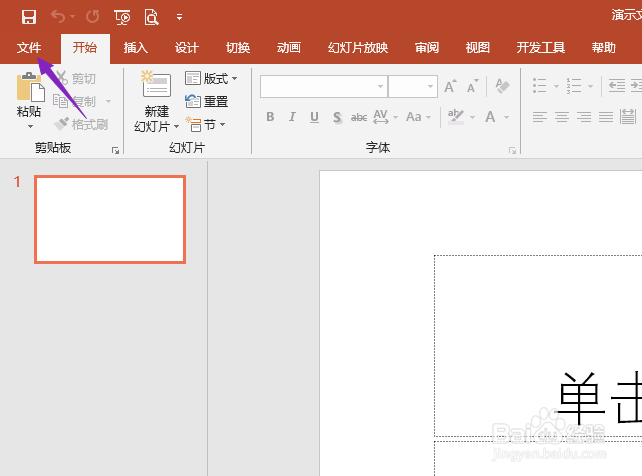The image size is (642, 476).
Task: Click the 格式刷 (Format Painter) button
Action: [x=81, y=124]
